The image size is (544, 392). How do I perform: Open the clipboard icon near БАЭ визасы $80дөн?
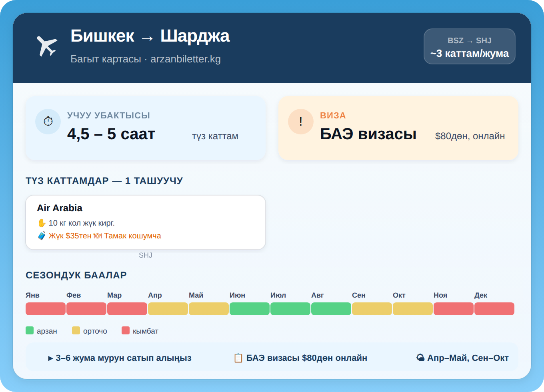click(239, 358)
